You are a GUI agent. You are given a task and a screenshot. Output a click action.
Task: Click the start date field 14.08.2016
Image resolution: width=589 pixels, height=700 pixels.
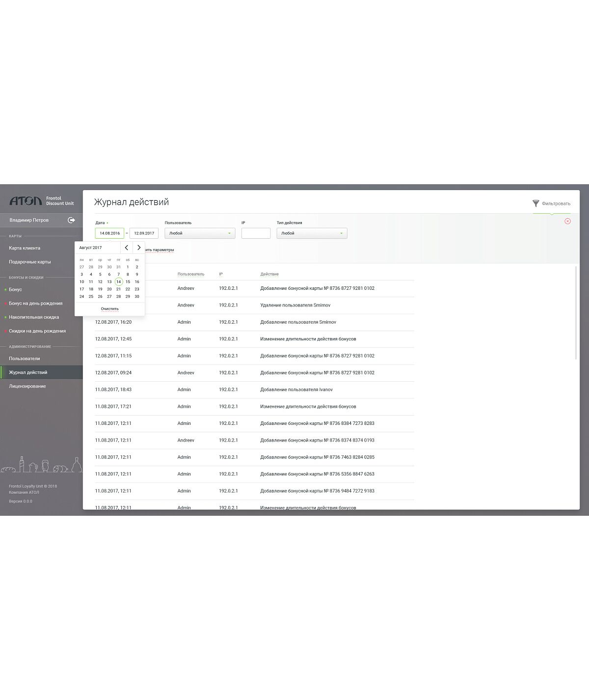tap(109, 233)
